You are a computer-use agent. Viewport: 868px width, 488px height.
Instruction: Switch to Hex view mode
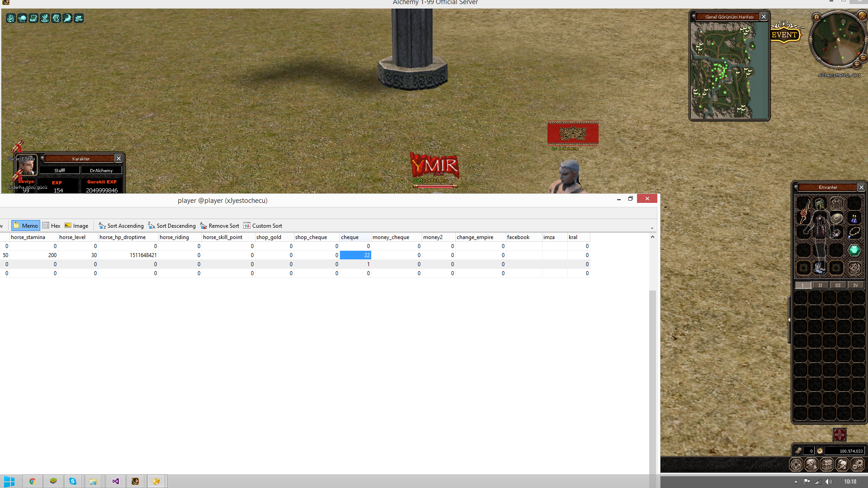(51, 225)
